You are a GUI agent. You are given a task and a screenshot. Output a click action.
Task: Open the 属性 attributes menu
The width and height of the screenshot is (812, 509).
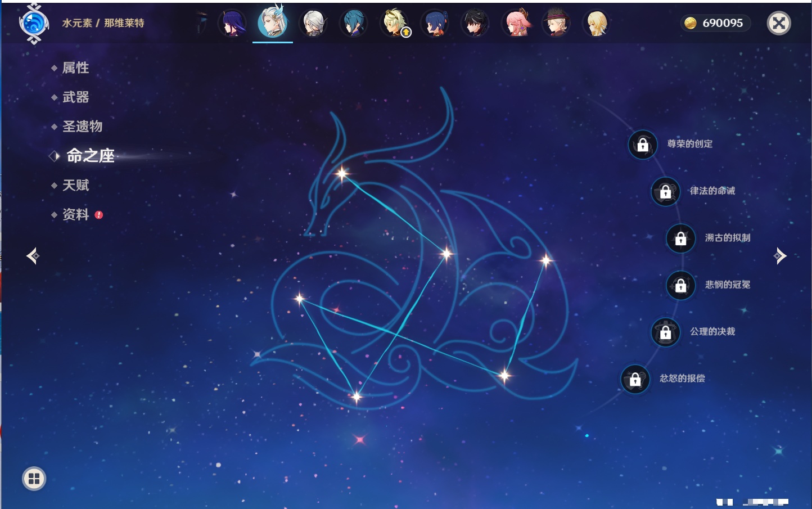(x=75, y=68)
